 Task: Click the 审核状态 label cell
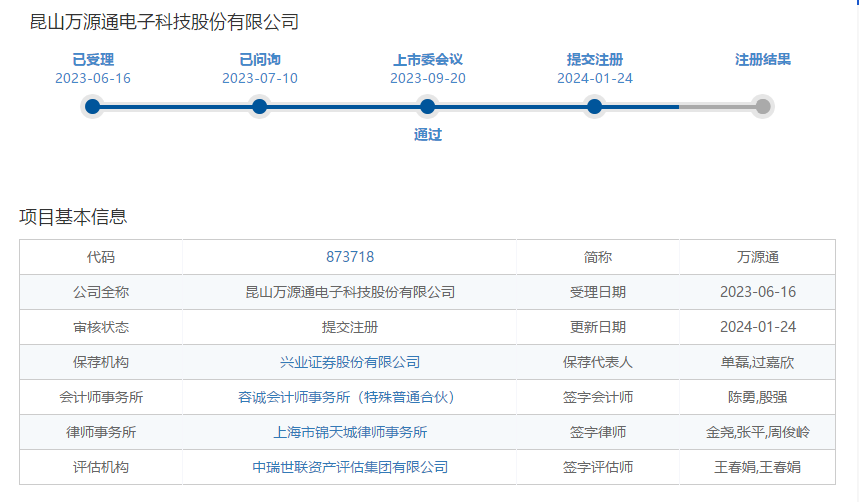tap(101, 327)
